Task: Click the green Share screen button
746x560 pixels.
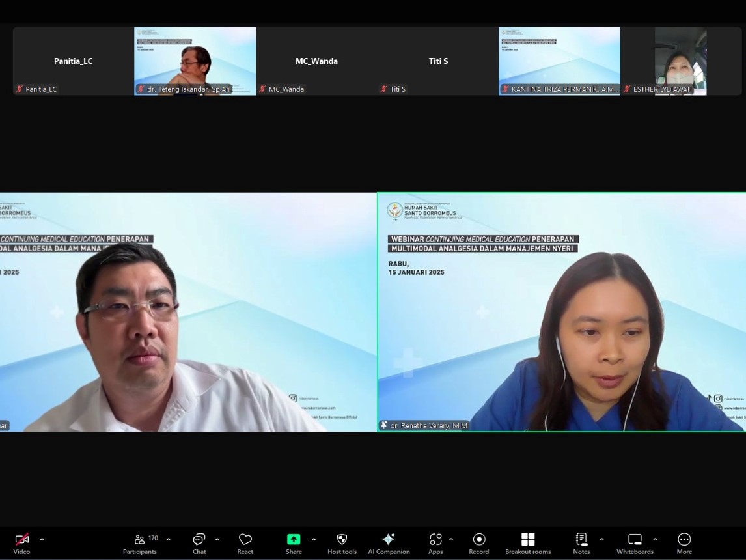Action: [x=294, y=543]
